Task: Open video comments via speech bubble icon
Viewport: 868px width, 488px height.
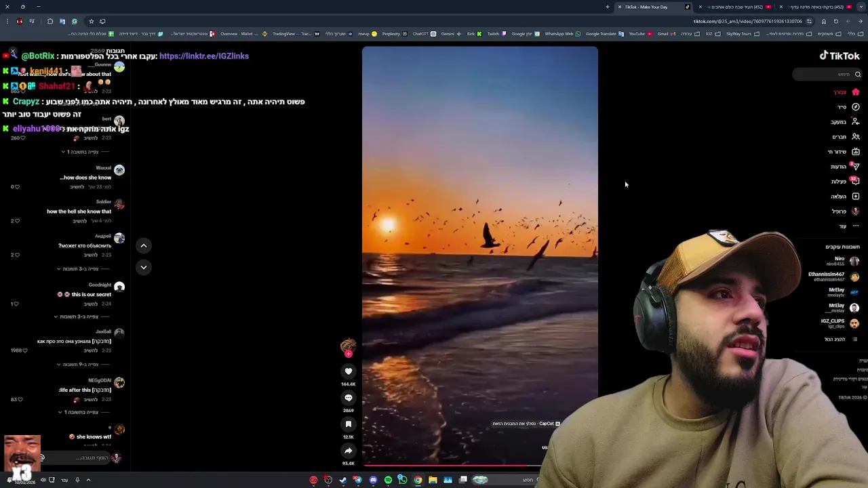Action: (x=349, y=398)
